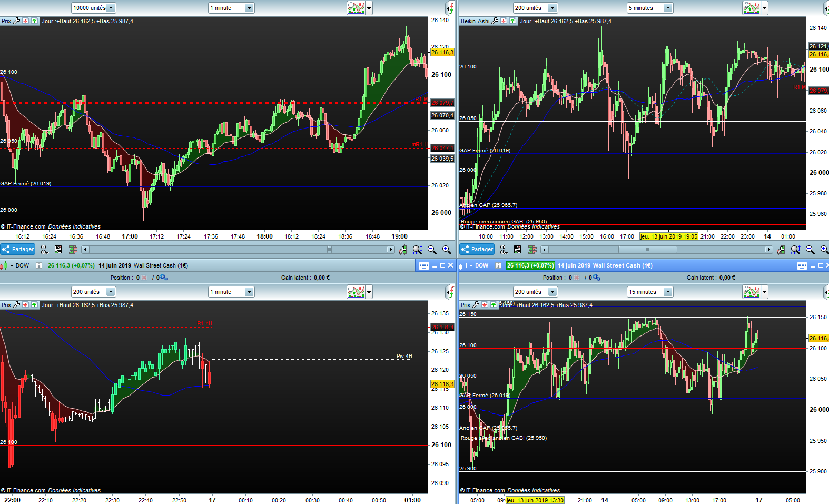Open the 200 unités dropdown in the bottom-left chart
This screenshot has height=504, width=829.
pos(94,292)
